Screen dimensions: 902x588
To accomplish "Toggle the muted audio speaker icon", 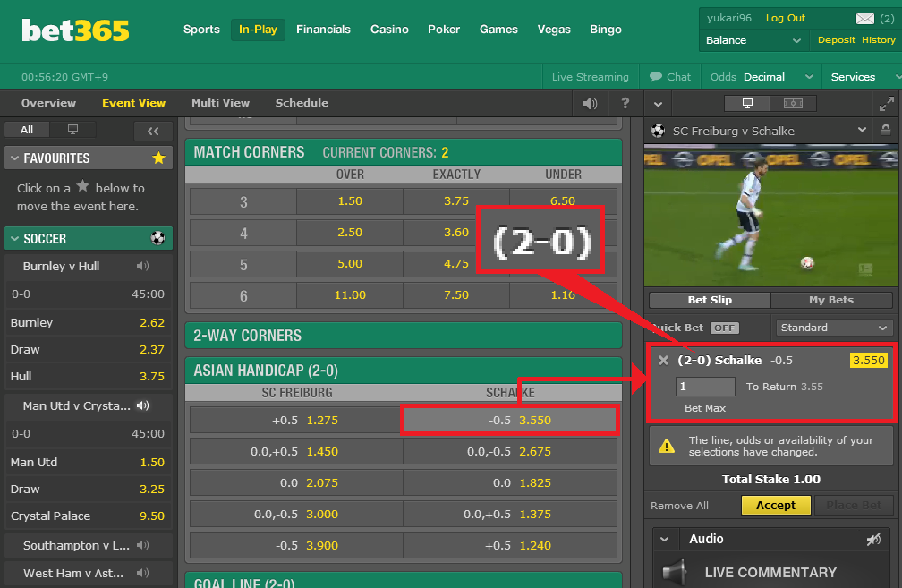I will (x=873, y=539).
